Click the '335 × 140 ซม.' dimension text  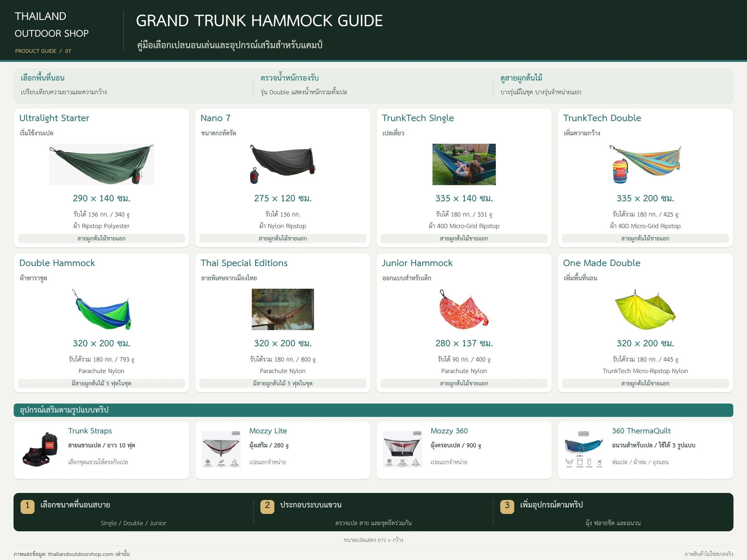[464, 198]
